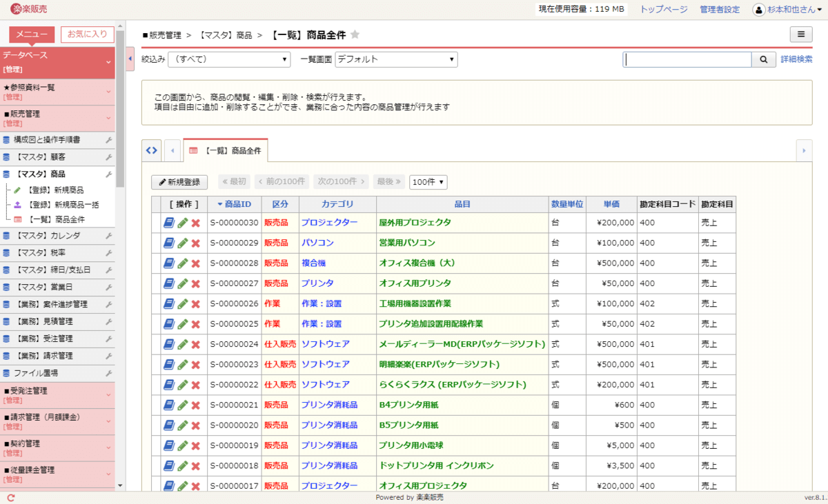
Task: Click reload icon in bottom left corner
Action: tap(10, 497)
